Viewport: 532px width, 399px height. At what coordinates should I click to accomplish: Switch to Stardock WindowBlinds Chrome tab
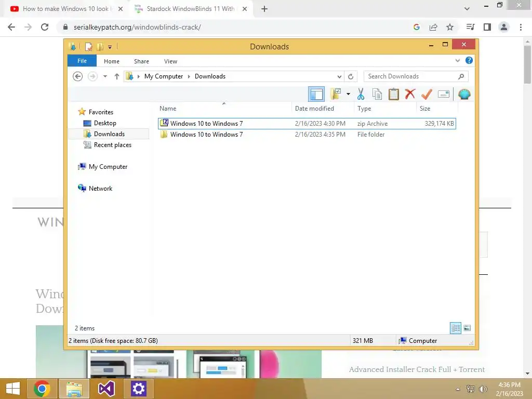point(190,9)
